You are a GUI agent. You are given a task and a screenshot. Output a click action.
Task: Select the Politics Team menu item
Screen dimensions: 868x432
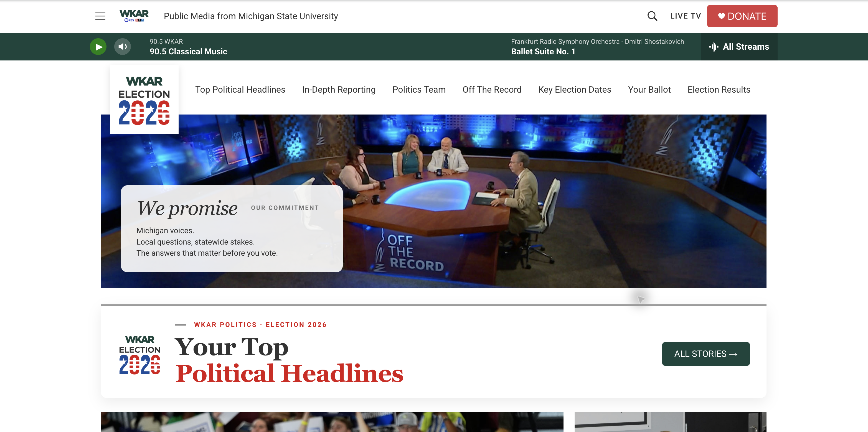419,90
